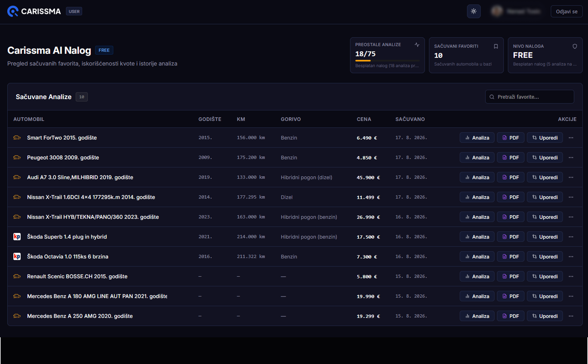The image size is (588, 364).
Task: Click the Carissma logo icon
Action: tap(13, 11)
